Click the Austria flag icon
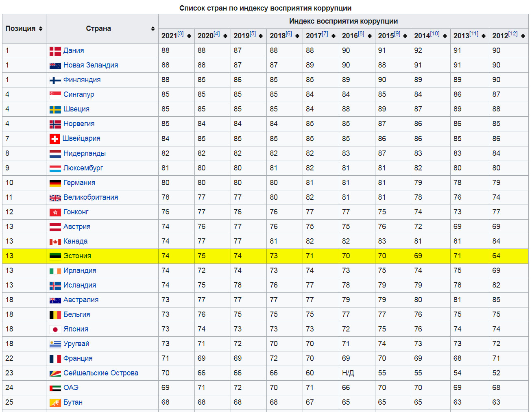 [x=55, y=227]
